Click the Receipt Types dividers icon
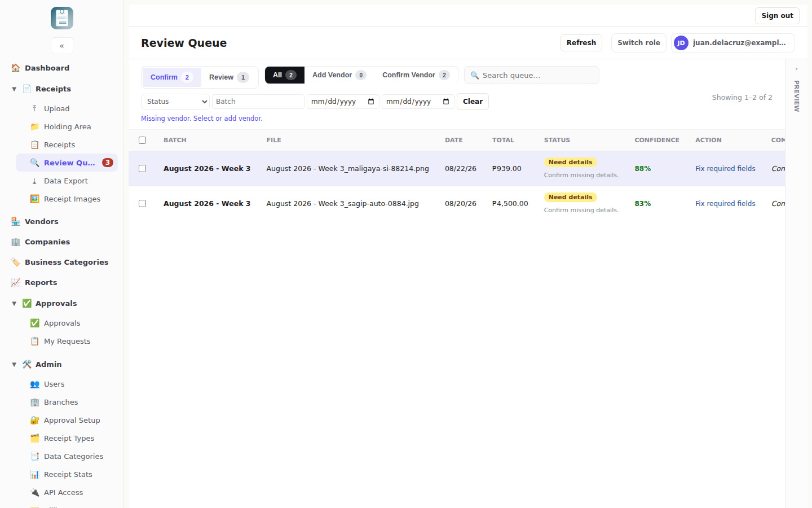This screenshot has height=508, width=812. (x=34, y=438)
